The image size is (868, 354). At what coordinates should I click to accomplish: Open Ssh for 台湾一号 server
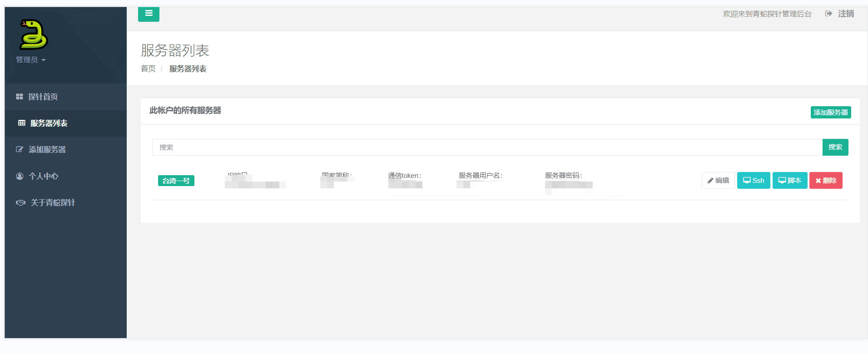pyautogui.click(x=754, y=181)
